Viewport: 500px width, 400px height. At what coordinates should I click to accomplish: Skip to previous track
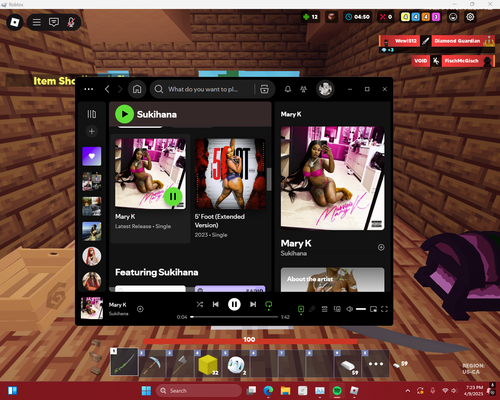click(x=216, y=304)
